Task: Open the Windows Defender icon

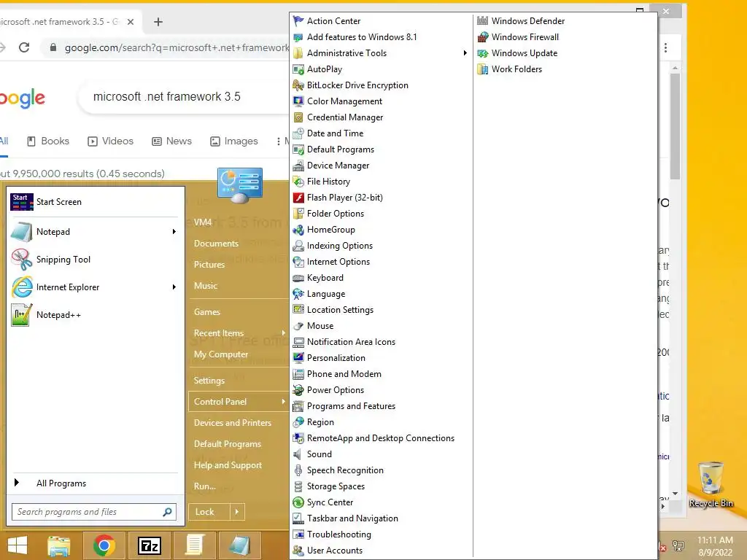Action: tap(483, 21)
